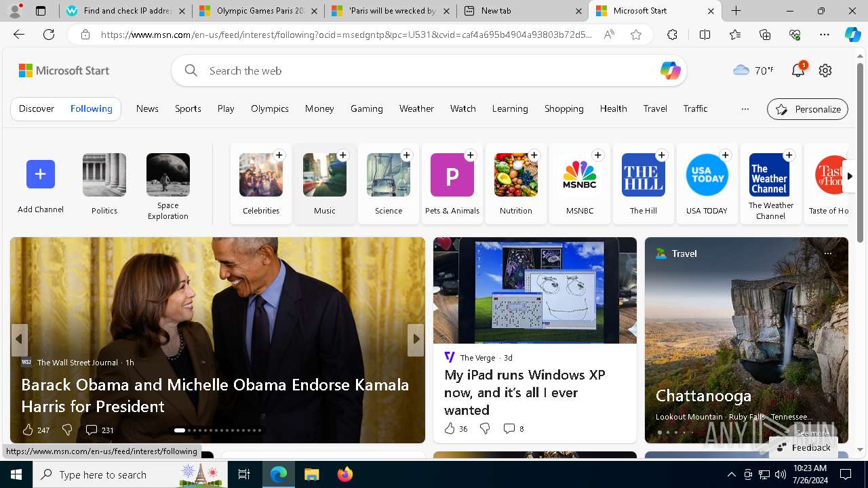Viewport: 868px width, 488px height.
Task: Dislike the iPad Windows XP article
Action: click(x=485, y=428)
